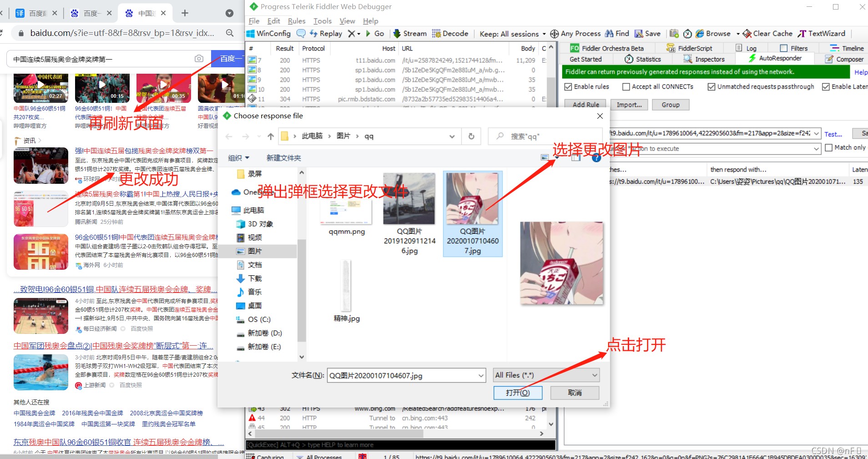Image resolution: width=868 pixels, height=459 pixels.
Task: Open the Rules menu in Fiddler
Action: (x=297, y=21)
